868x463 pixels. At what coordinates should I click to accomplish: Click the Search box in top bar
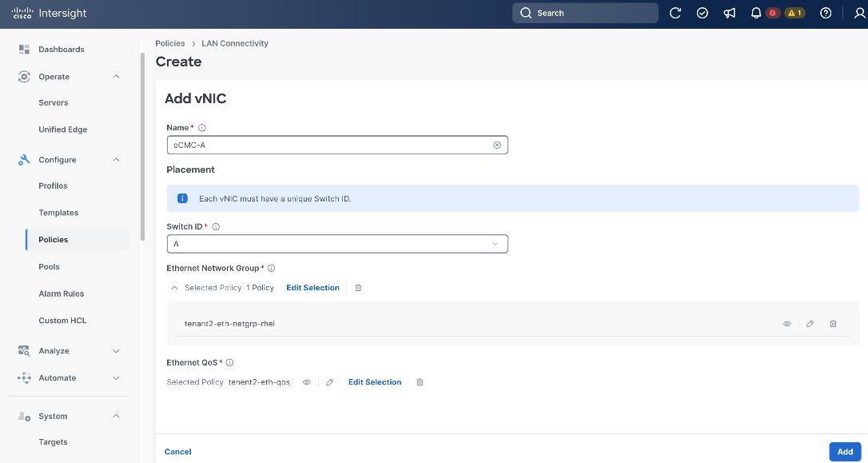[x=585, y=14]
